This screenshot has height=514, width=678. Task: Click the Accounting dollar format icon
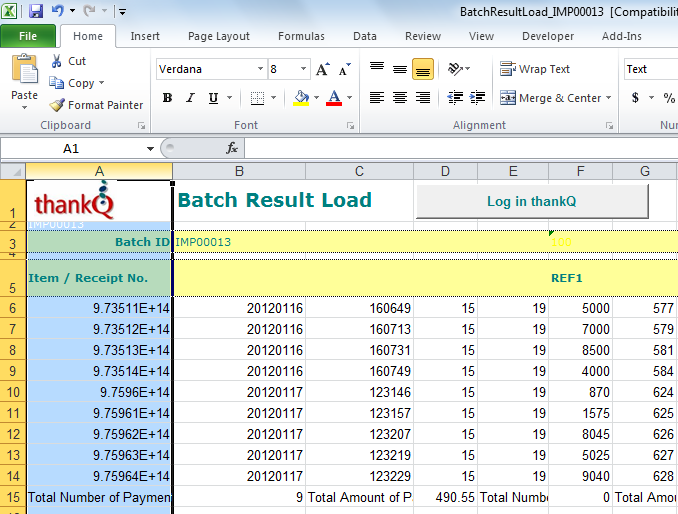click(635, 98)
